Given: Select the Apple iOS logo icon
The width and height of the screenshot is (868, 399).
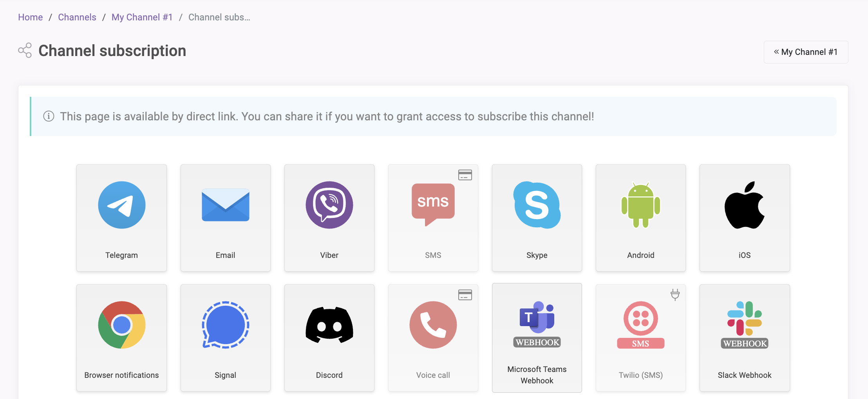Looking at the screenshot, I should click(x=745, y=205).
